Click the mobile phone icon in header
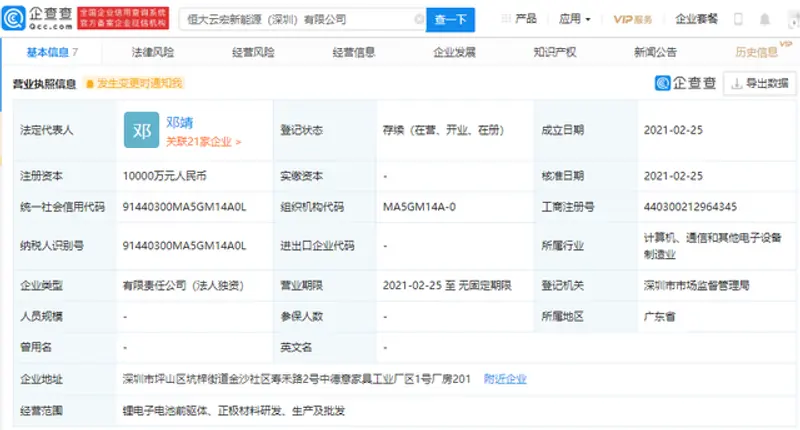This screenshot has width=800, height=430. pyautogui.click(x=738, y=19)
